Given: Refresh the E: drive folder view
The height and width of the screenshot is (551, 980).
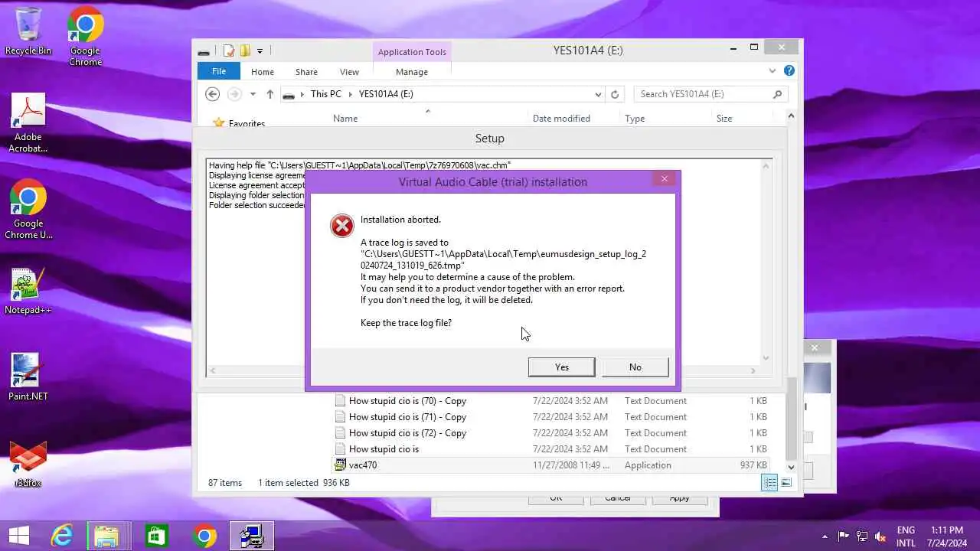Looking at the screenshot, I should [614, 94].
